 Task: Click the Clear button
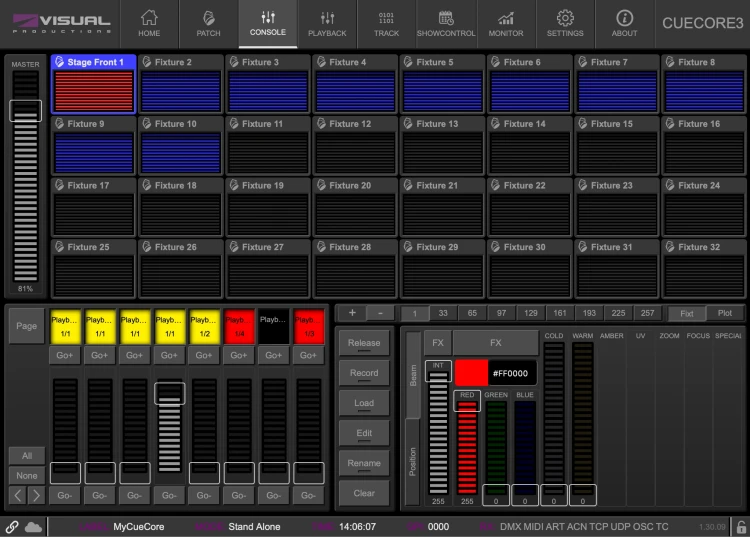(364, 494)
